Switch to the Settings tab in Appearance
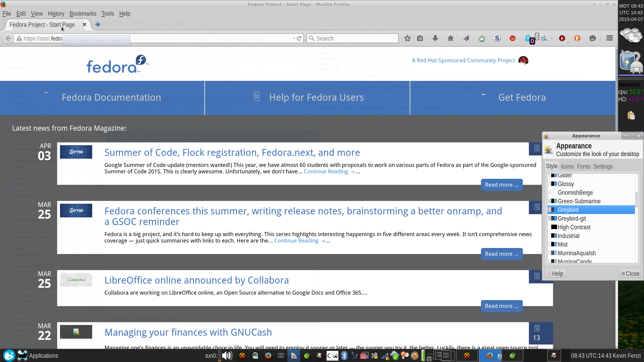Screen dimensions: 644x362 pyautogui.click(x=603, y=166)
